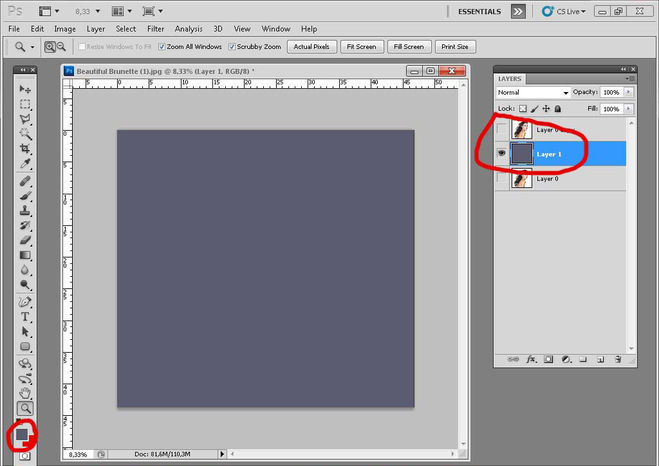Expand the layer Opacity slider arrow
Image resolution: width=659 pixels, height=466 pixels.
tap(626, 92)
